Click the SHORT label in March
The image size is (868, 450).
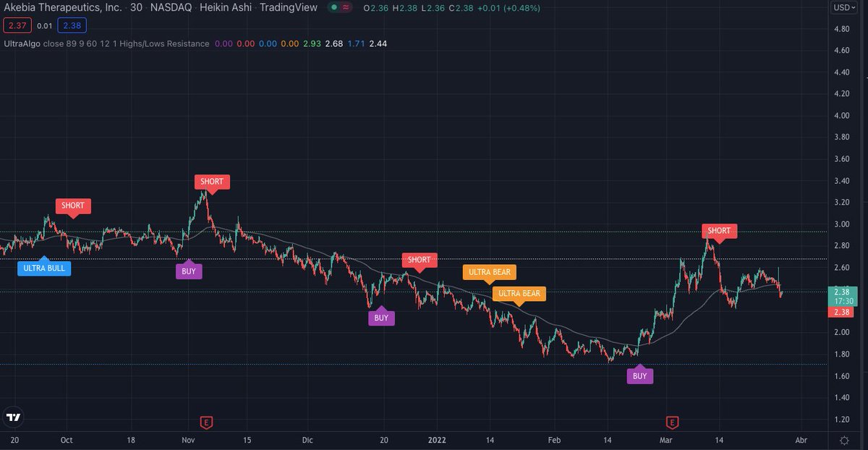coord(719,232)
